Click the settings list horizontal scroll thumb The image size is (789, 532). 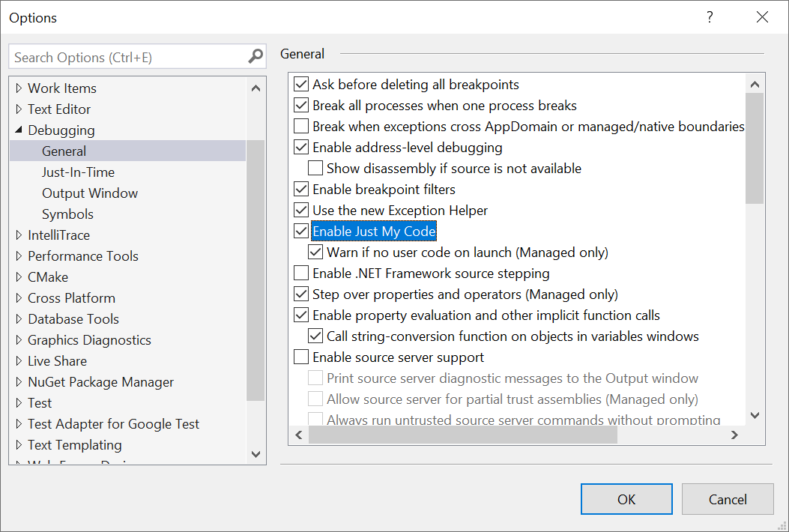pyautogui.click(x=463, y=435)
